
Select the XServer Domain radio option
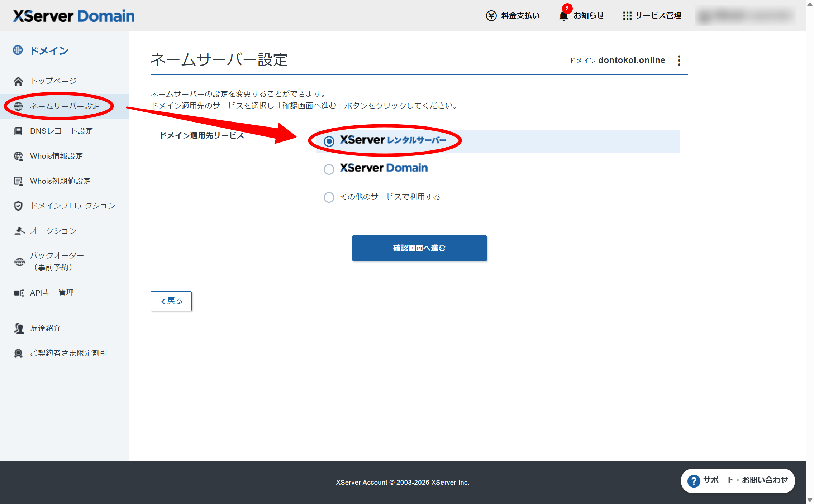[x=329, y=169]
